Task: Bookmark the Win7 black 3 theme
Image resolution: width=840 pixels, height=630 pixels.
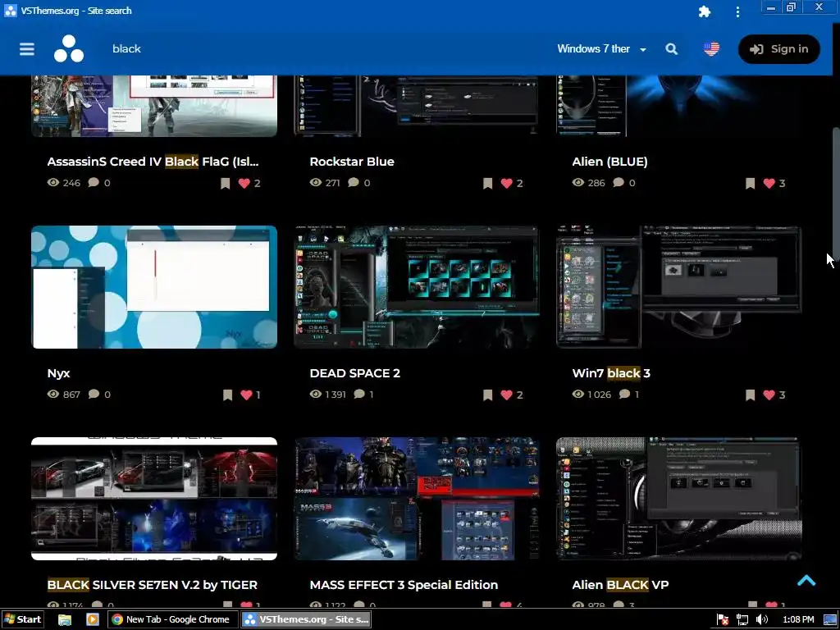Action: [x=750, y=395]
